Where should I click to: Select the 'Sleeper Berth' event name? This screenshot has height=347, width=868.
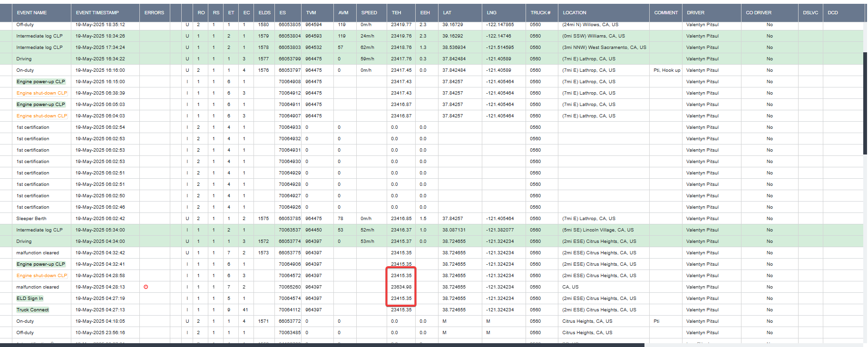[x=31, y=219]
